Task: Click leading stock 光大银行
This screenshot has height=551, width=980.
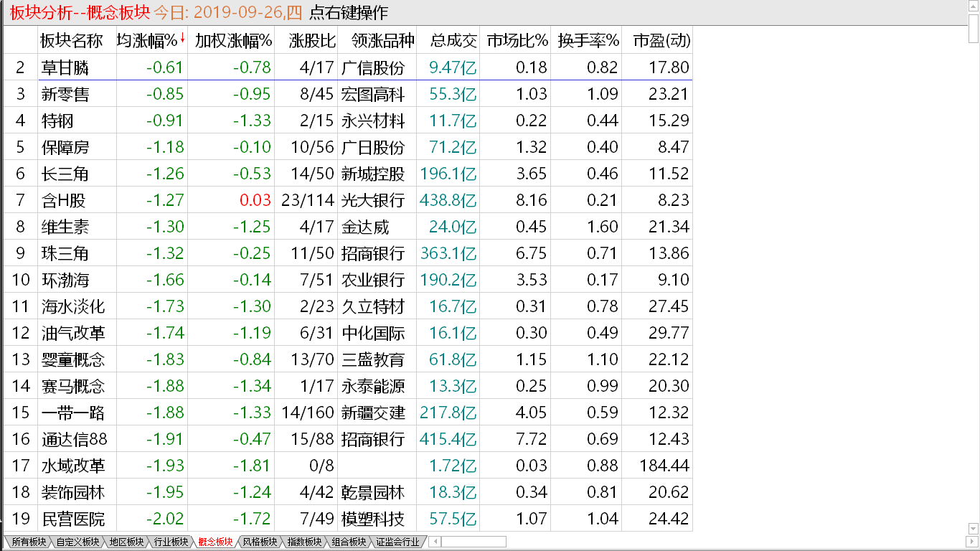Action: (373, 200)
